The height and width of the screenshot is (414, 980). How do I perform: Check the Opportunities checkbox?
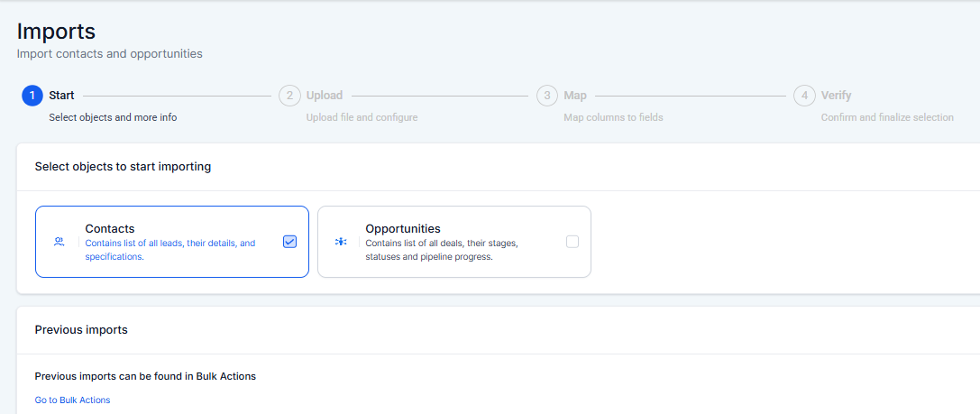(572, 242)
